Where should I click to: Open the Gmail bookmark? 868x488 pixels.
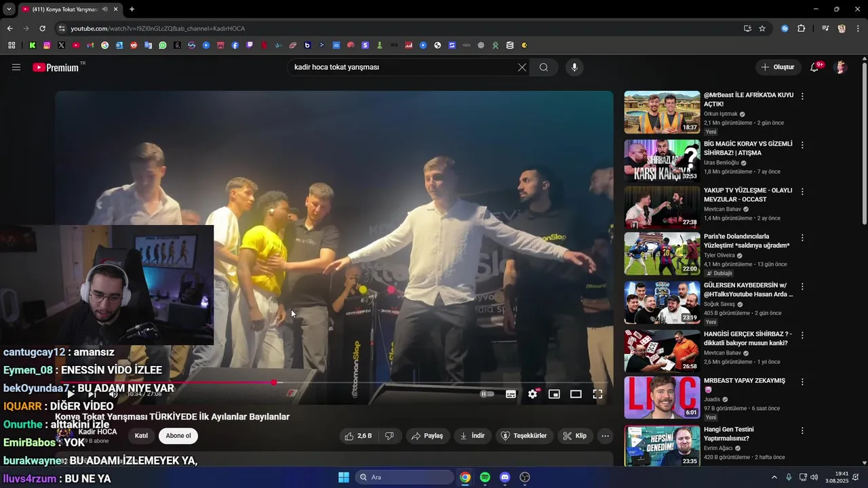click(x=90, y=45)
